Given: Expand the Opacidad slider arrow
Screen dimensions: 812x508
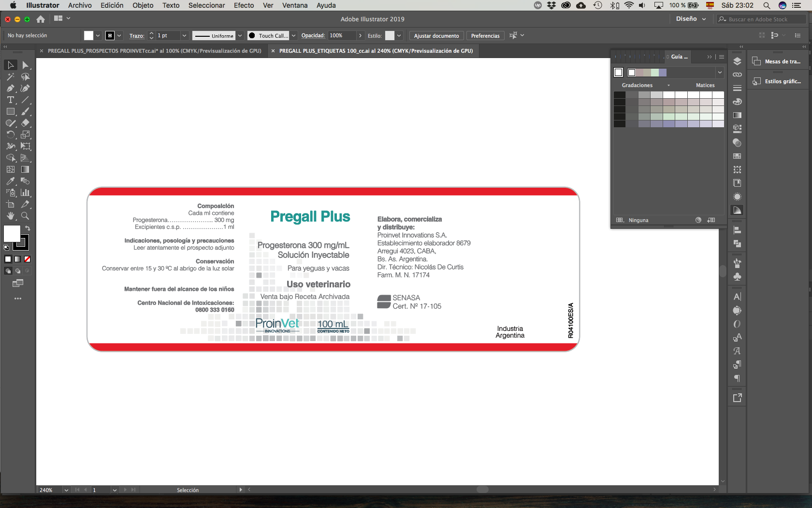Looking at the screenshot, I should pyautogui.click(x=360, y=35).
